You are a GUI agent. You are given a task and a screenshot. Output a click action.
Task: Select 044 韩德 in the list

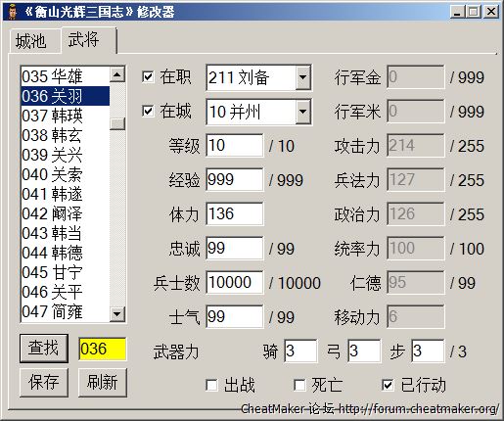[66, 253]
